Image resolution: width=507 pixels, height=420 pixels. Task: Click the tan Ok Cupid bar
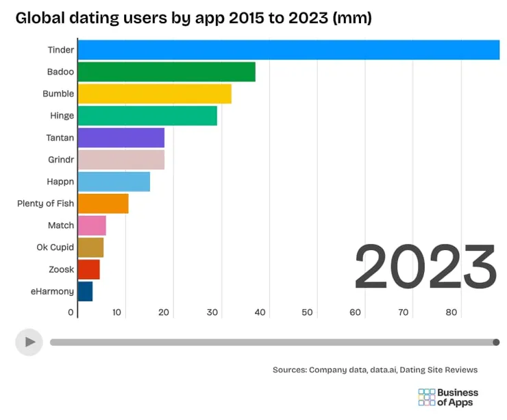[90, 247]
